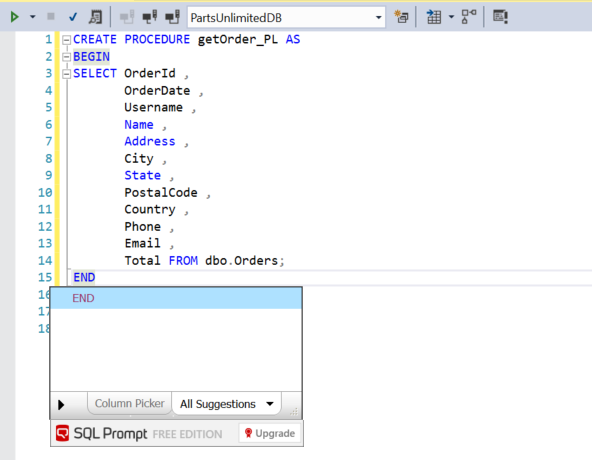Click the SQL Prompt logo icon
The image size is (592, 460).
(x=62, y=433)
